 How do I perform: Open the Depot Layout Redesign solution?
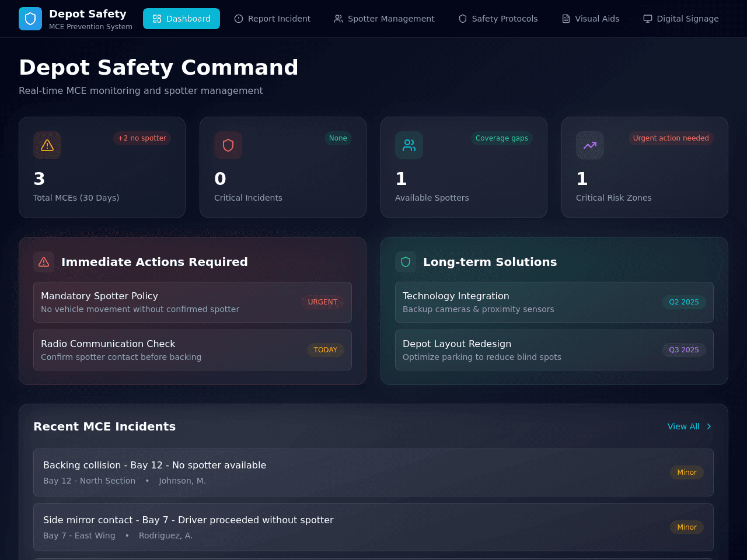point(554,350)
